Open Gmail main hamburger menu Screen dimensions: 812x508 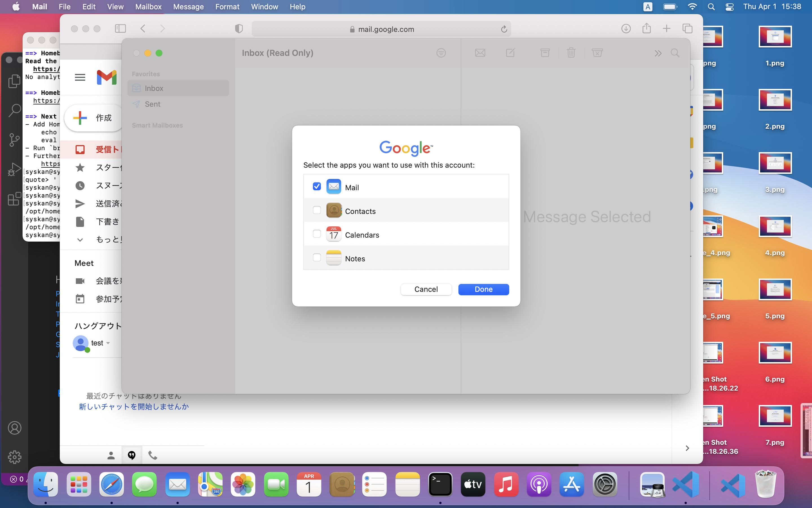pyautogui.click(x=80, y=77)
